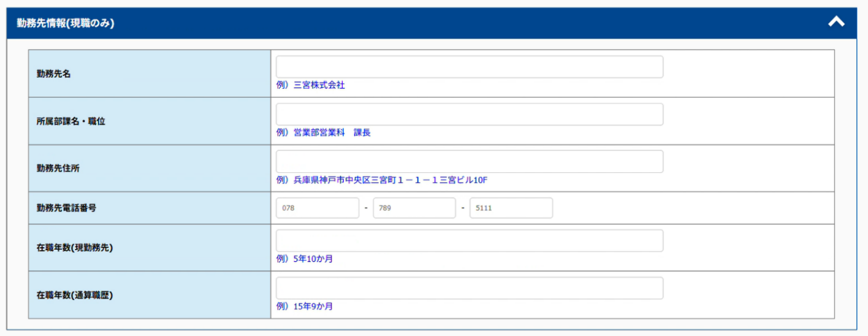Click the example text 三宮株式会社
Screen dimensions: 868x336
click(x=319, y=85)
